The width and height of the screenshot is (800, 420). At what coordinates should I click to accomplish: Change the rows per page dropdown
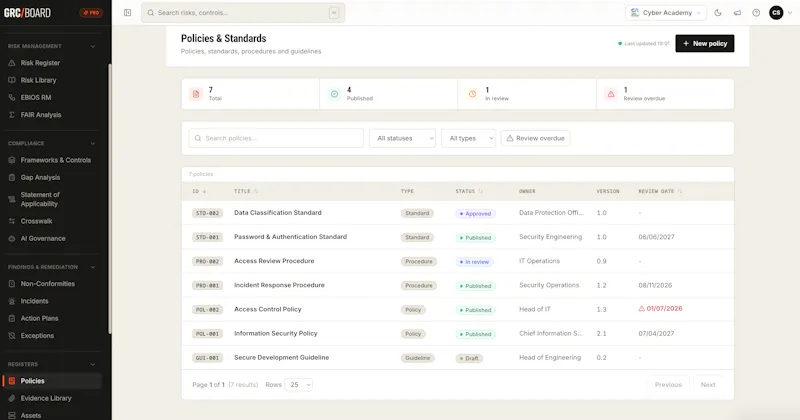pos(298,385)
